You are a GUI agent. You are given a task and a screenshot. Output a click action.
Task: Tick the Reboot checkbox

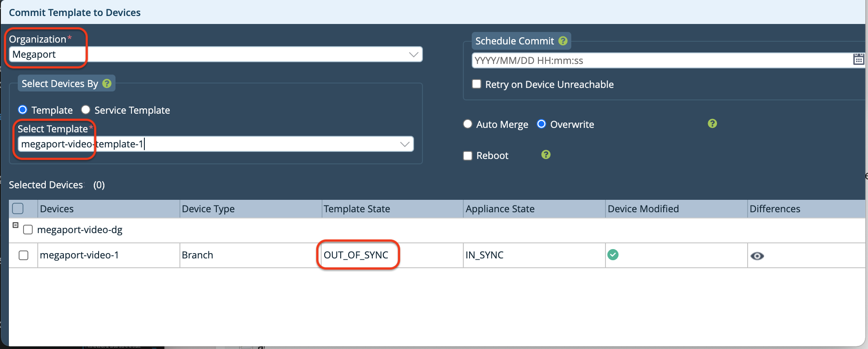(x=468, y=156)
